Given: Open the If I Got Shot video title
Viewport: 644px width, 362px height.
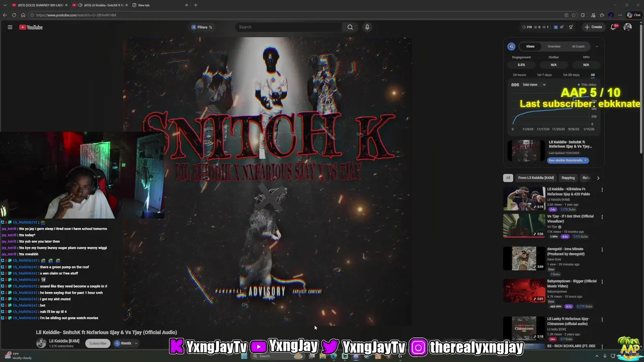Looking at the screenshot, I should (x=571, y=219).
